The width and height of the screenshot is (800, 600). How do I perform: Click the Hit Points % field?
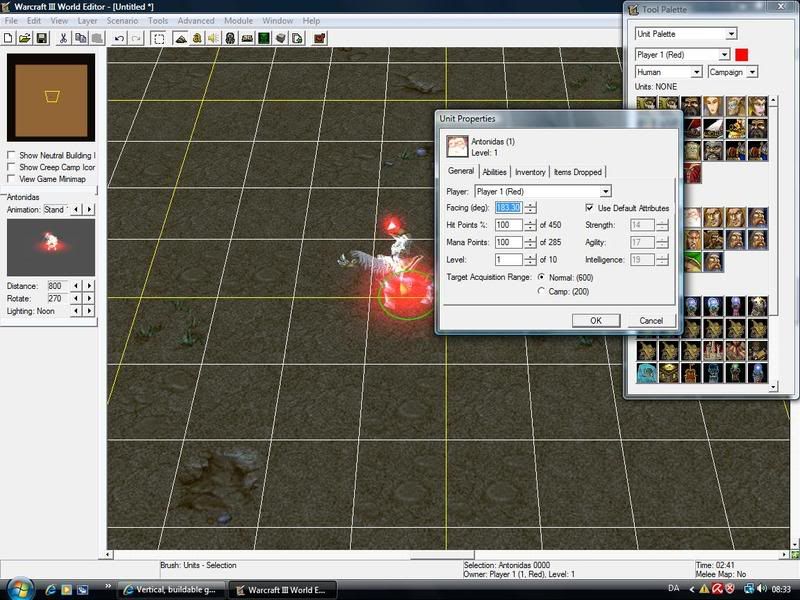pos(509,225)
